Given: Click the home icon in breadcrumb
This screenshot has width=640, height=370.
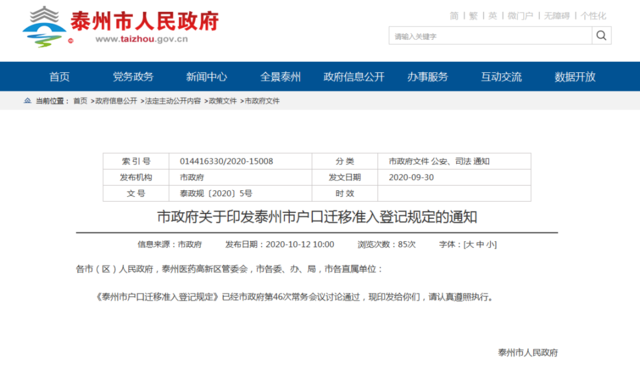Looking at the screenshot, I should 27,101.
